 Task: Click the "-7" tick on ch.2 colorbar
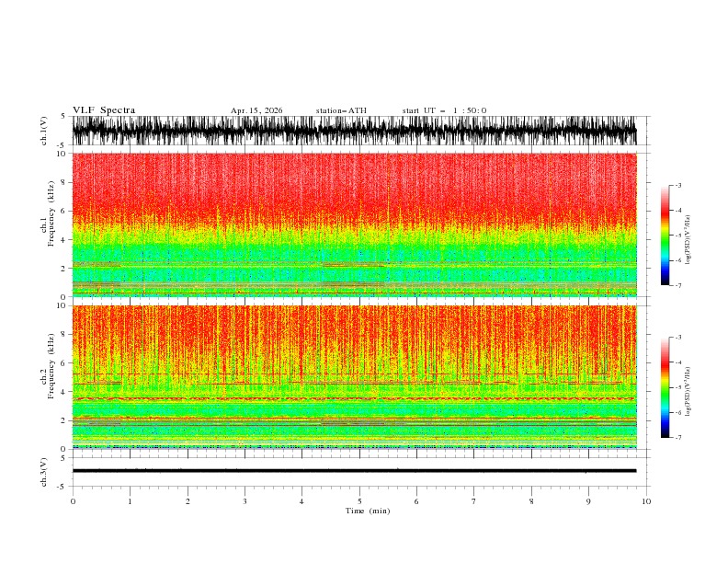(677, 438)
